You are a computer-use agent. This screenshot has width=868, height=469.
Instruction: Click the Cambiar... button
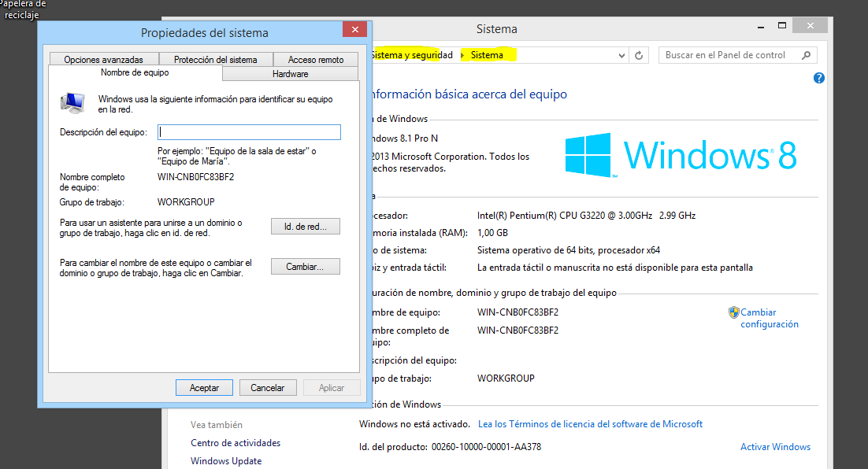(305, 267)
